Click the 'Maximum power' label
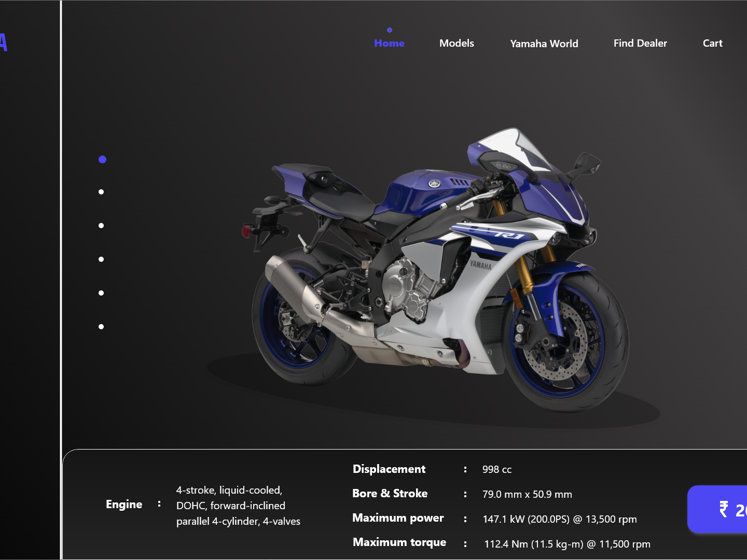This screenshot has height=560, width=747. tap(398, 518)
